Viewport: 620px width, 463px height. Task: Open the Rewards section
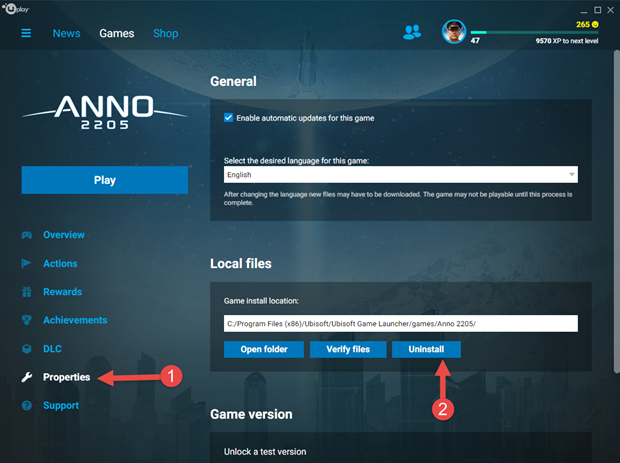click(x=62, y=292)
